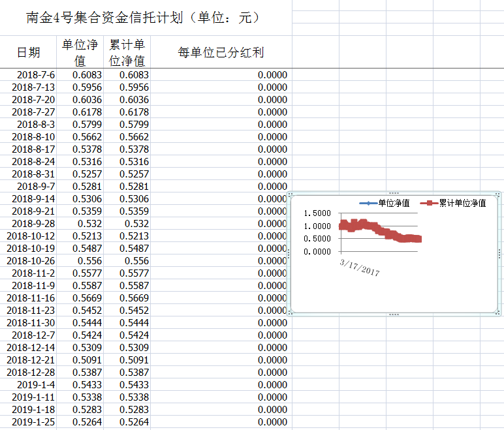This screenshot has height=430, width=504.
Task: Select 累计单位净值 value 0.5257 for 2018-8-31
Action: coord(127,174)
